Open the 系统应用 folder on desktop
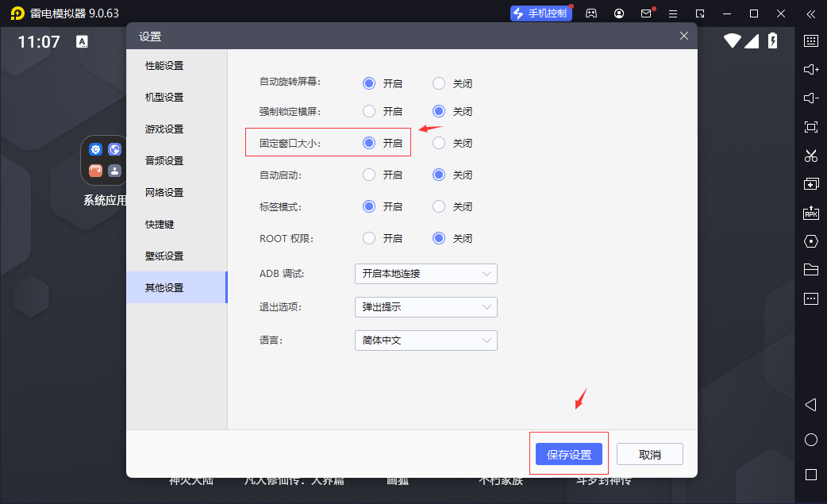Image resolution: width=827 pixels, height=504 pixels. [x=104, y=160]
